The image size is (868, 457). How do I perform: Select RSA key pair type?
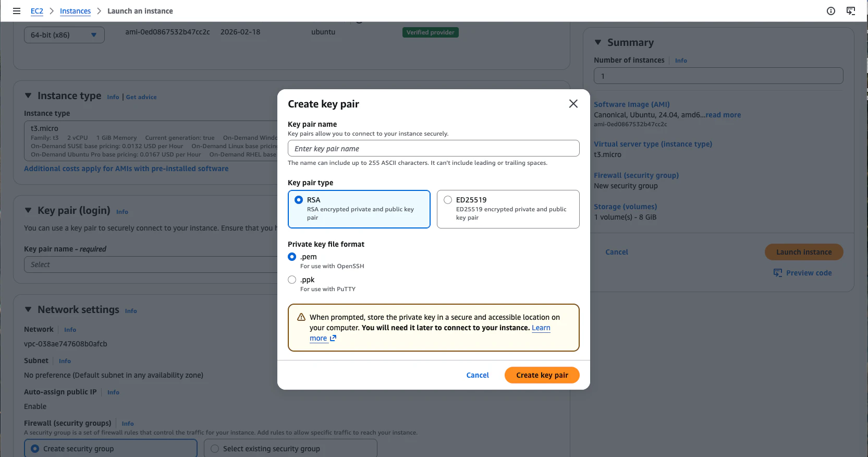point(359,209)
